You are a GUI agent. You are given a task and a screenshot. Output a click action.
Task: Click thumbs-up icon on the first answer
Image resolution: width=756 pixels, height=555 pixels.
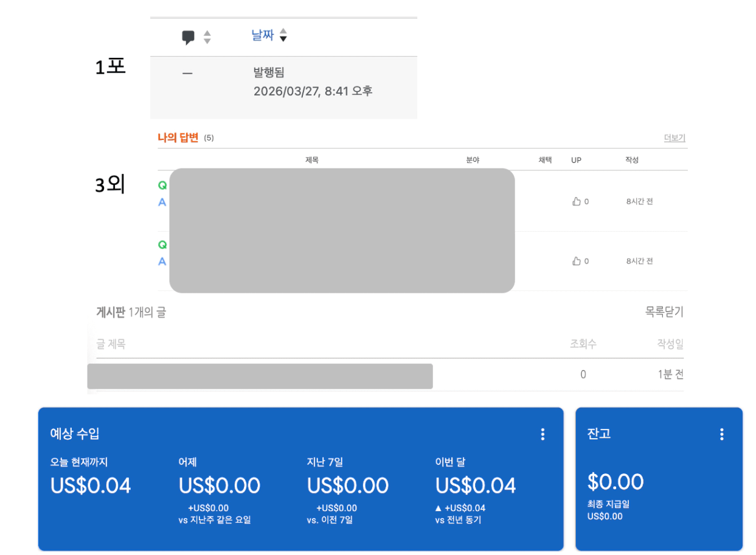(x=577, y=201)
